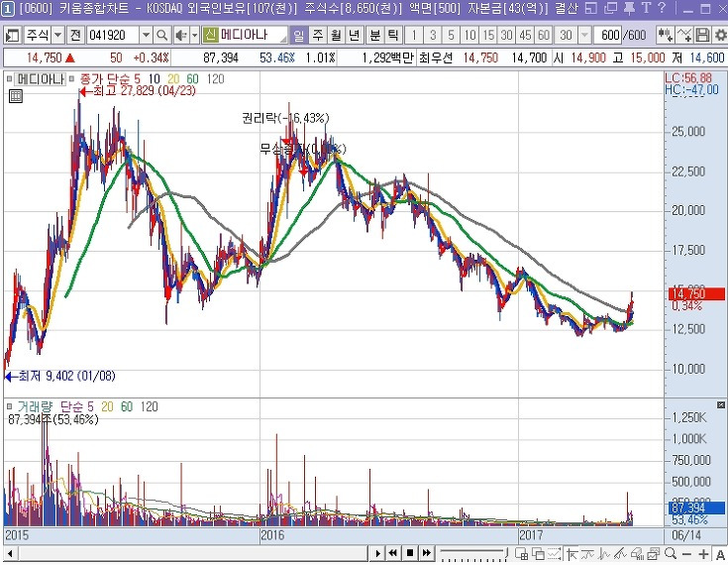728x565 pixels.
Task: Click the save chart floppy disk icon
Action: [x=702, y=35]
